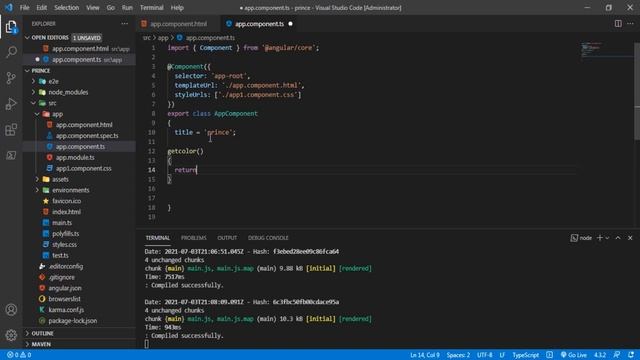
Task: Open the Edit menu
Action: tap(42, 8)
